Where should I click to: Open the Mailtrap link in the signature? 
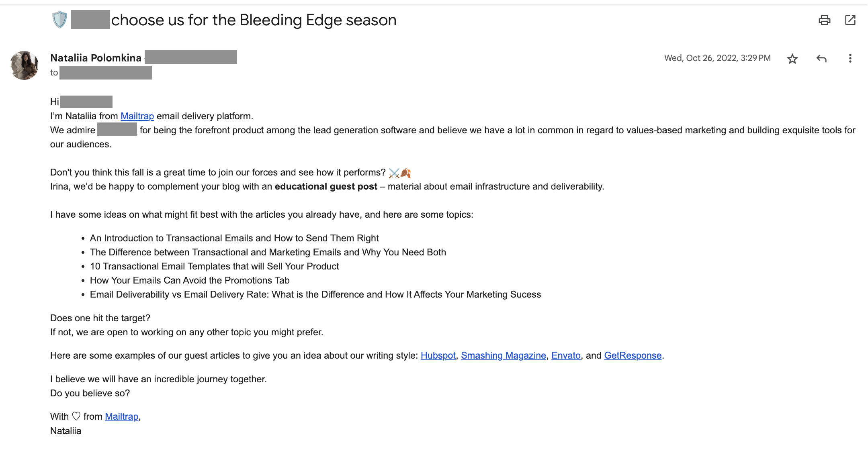[x=121, y=416]
